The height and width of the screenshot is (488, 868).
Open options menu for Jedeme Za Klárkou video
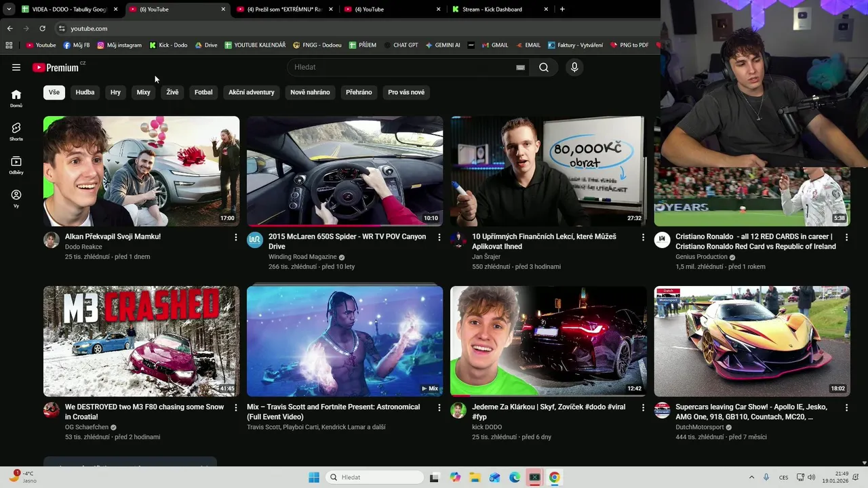[643, 407]
